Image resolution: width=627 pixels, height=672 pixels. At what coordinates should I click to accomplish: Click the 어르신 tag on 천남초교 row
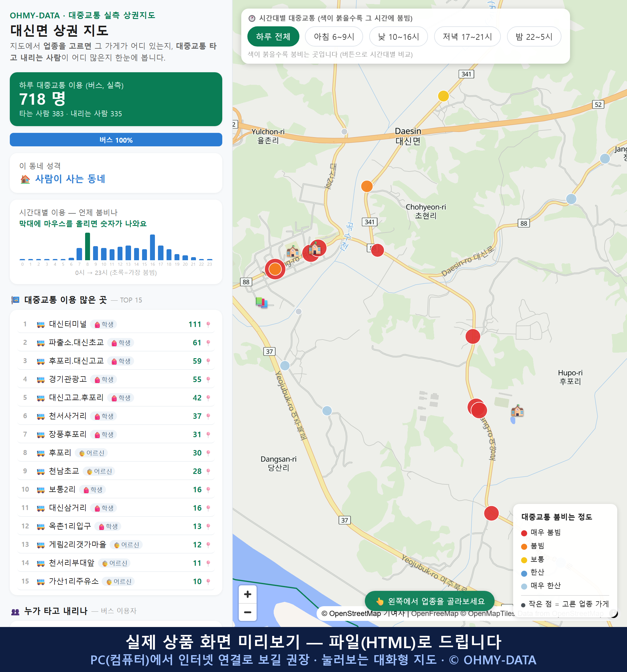tap(99, 471)
